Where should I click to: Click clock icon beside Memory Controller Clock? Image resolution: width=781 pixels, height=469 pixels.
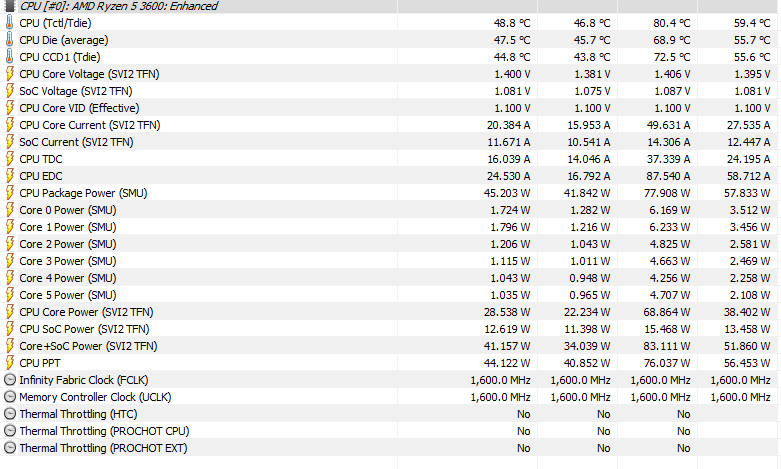(9, 397)
